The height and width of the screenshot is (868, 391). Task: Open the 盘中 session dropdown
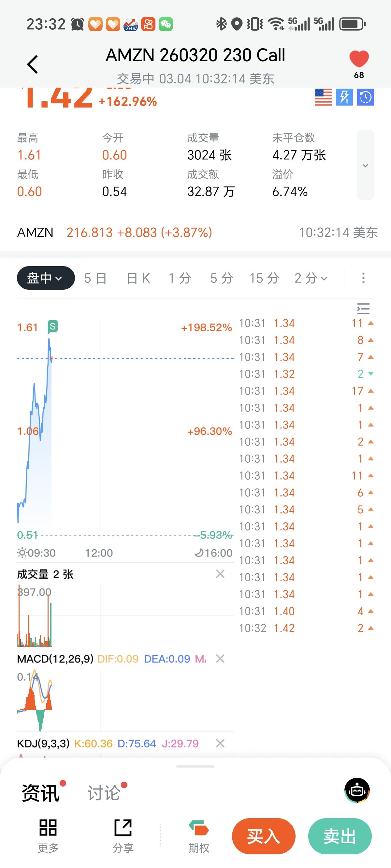tap(46, 278)
